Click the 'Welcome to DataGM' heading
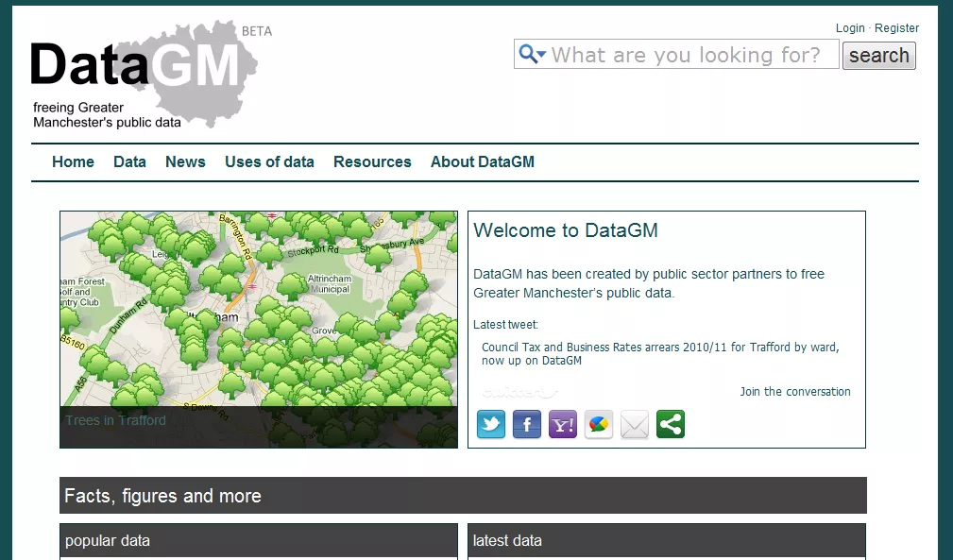The height and width of the screenshot is (560, 953). point(565,230)
